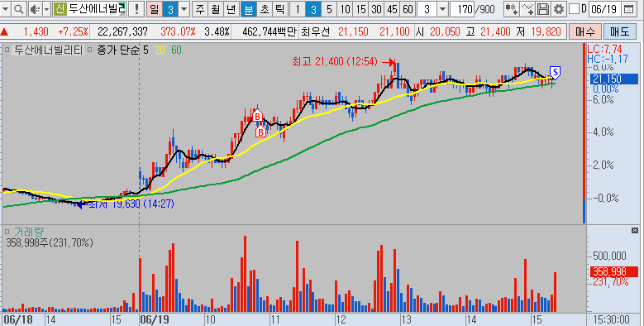The image size is (644, 326).
Task: Click the +7.25% change value
Action: pos(73,31)
